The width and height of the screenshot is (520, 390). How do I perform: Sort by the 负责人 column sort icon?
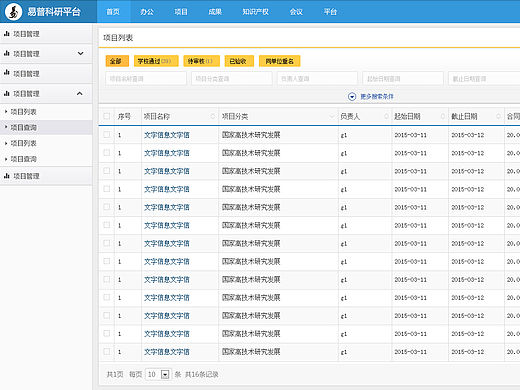pyautogui.click(x=386, y=116)
